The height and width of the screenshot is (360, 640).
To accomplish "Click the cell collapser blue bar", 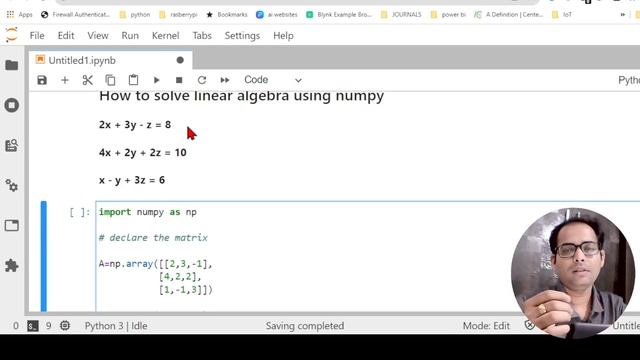I will coord(44,256).
